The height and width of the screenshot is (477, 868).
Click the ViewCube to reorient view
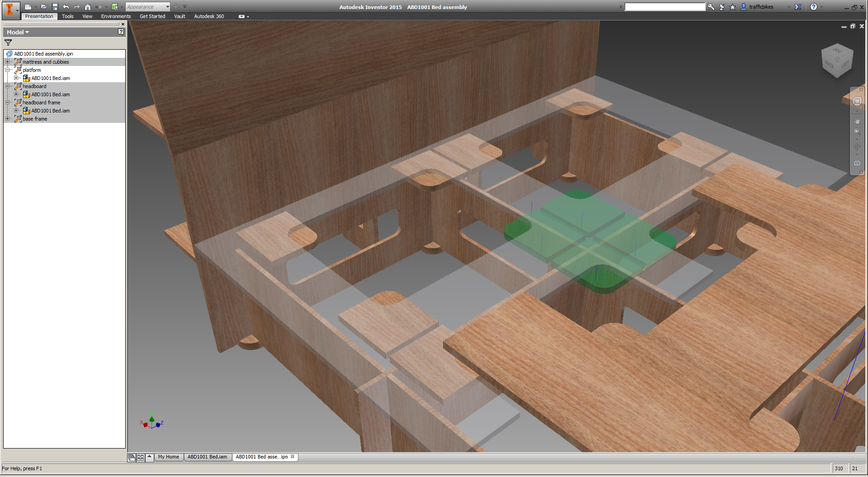[837, 61]
